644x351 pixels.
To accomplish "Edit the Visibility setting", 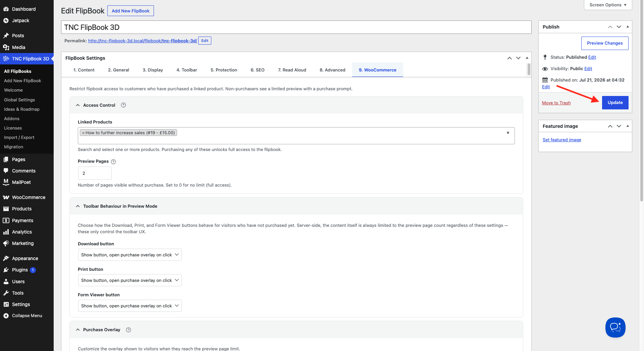I will tap(588, 69).
